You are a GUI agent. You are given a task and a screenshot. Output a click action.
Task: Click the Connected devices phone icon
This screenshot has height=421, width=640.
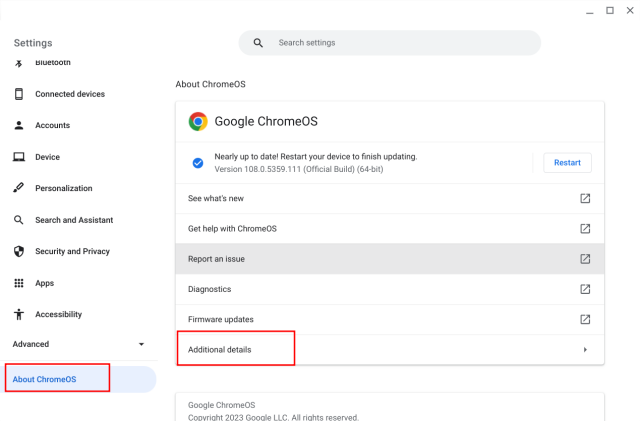point(19,94)
